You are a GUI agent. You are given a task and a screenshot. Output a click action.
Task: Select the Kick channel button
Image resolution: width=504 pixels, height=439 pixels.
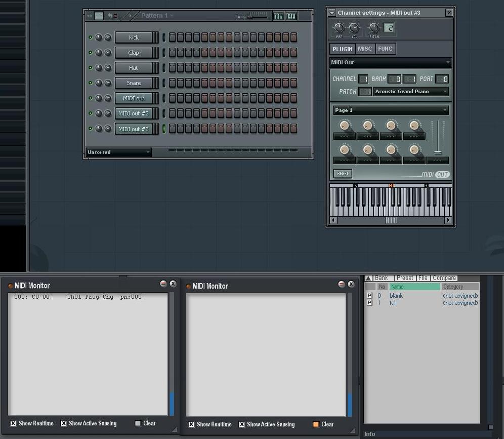click(x=134, y=37)
